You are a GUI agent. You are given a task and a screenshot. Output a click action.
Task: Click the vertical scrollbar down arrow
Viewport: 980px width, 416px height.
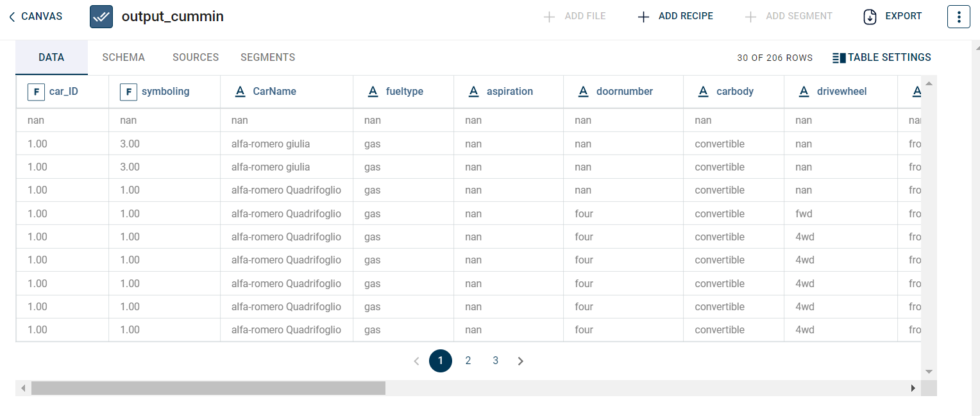tap(929, 372)
